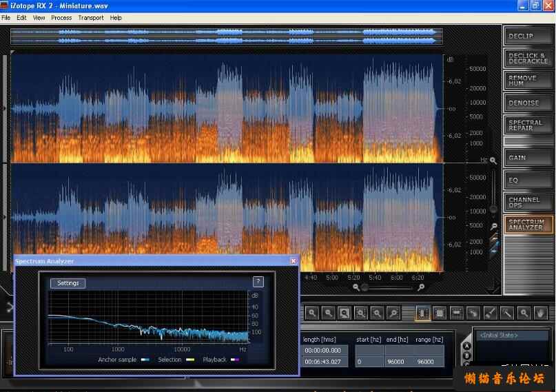The image size is (556, 392).
Task: Open the View menu
Action: (x=39, y=18)
